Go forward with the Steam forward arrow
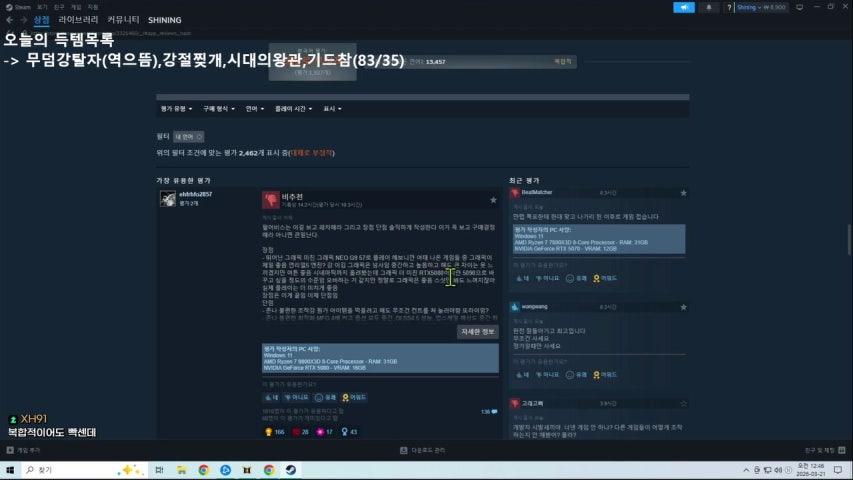The height and width of the screenshot is (480, 853). (23, 20)
